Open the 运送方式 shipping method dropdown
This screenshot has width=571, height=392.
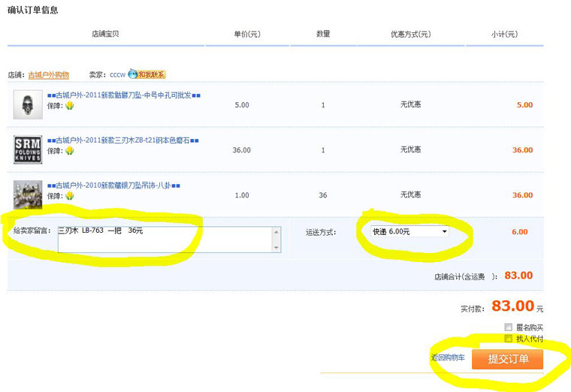point(409,231)
